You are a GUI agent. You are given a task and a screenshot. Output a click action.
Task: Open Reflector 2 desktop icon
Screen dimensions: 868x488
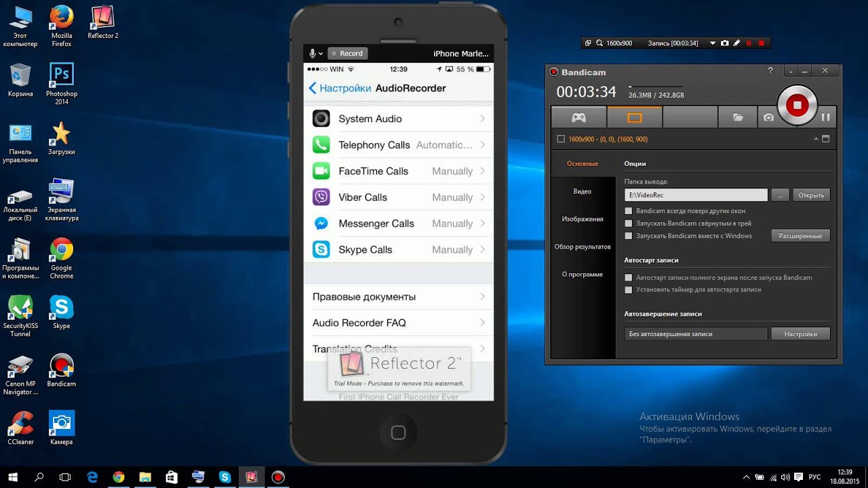click(103, 23)
